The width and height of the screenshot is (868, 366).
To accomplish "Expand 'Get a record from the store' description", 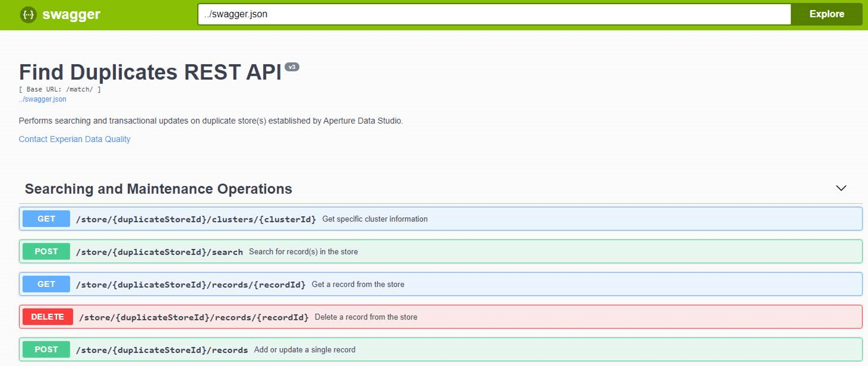I will pos(358,285).
